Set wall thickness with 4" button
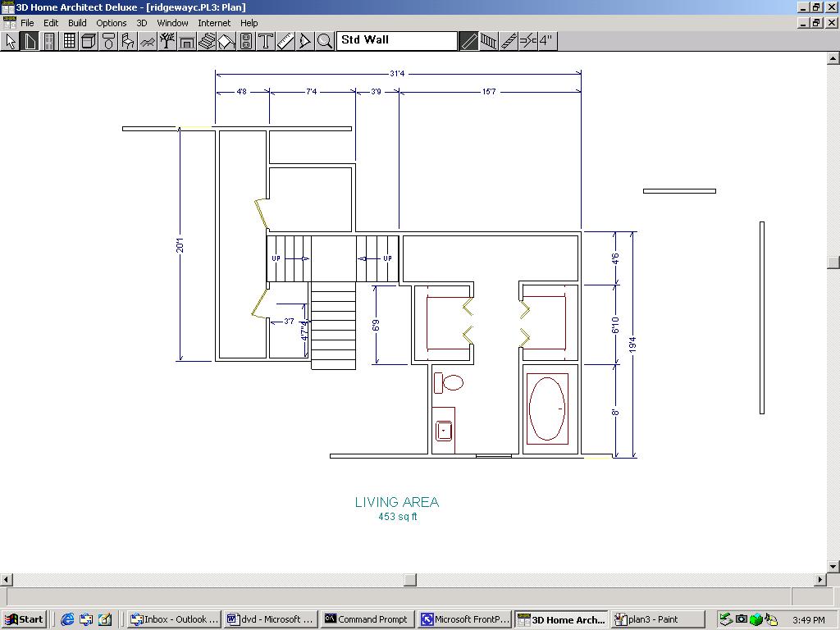The width and height of the screenshot is (840, 630). [x=547, y=41]
